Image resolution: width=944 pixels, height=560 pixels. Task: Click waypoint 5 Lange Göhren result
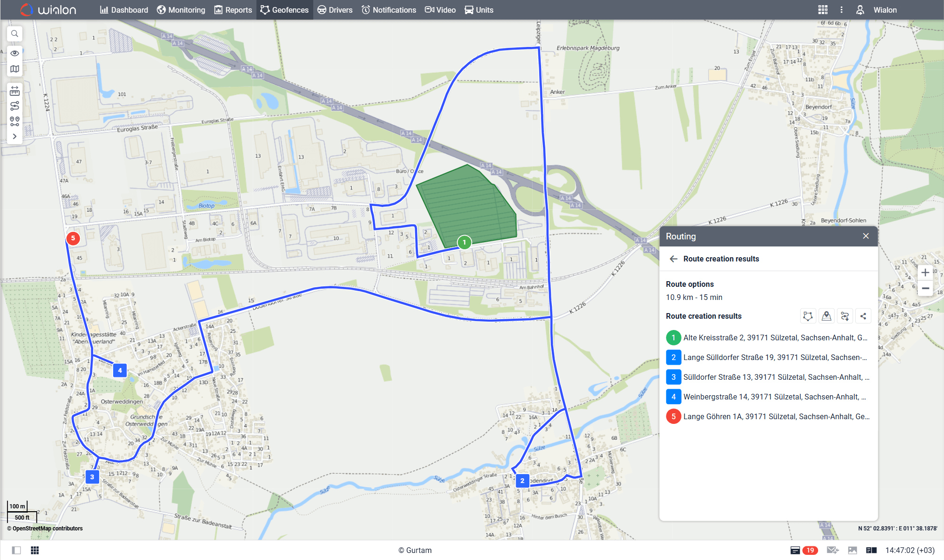(767, 417)
